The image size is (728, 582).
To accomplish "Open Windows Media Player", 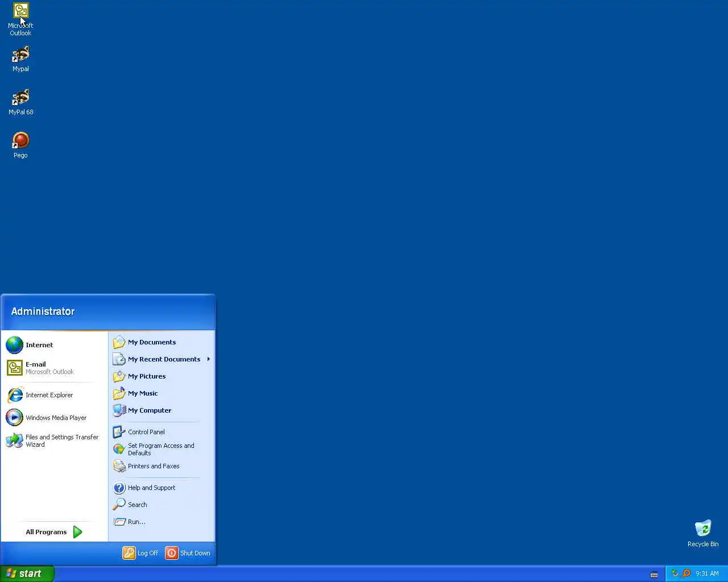I will point(55,418).
